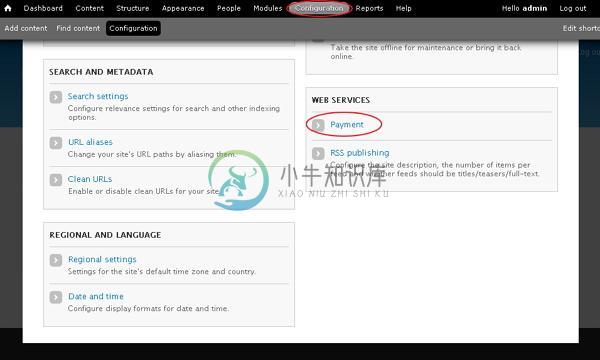Click 'Change your site's URL paths' description

click(152, 154)
